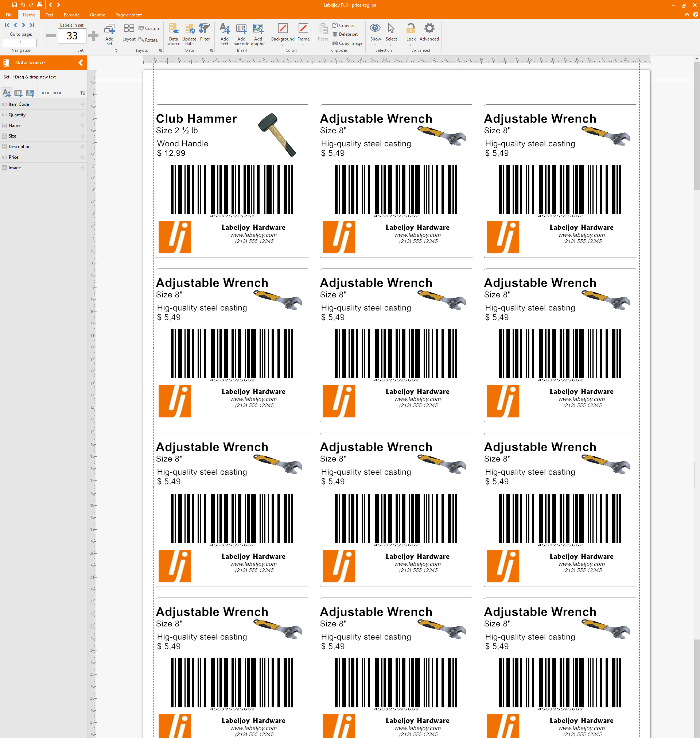This screenshot has width=700, height=738.
Task: Click Copy set in Clipboard group
Action: point(344,26)
